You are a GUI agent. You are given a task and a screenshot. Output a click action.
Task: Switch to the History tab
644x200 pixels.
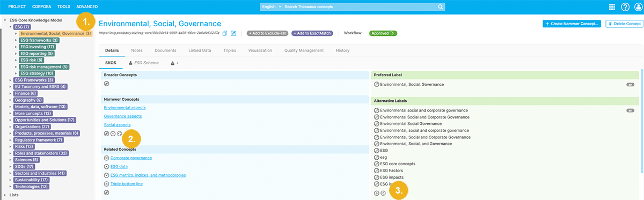point(342,50)
